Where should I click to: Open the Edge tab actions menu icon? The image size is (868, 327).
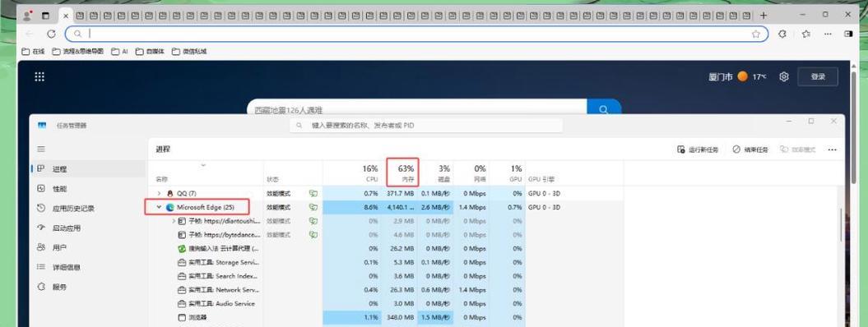click(x=46, y=16)
